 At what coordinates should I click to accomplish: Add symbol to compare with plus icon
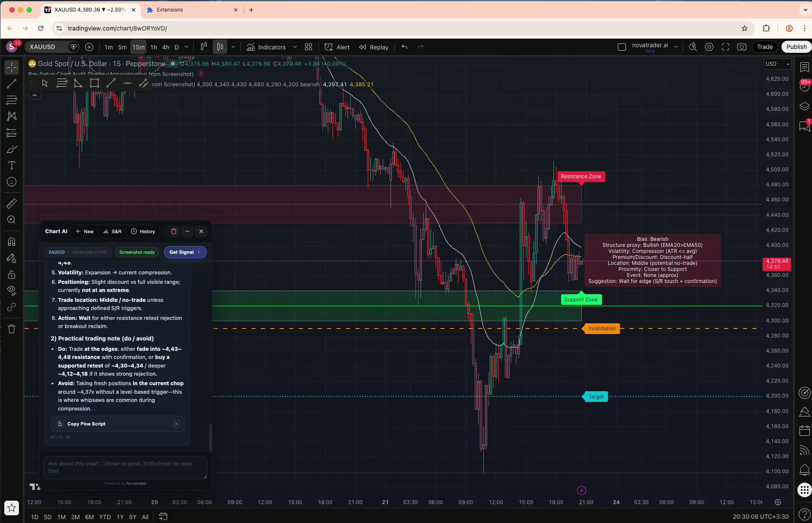[89, 47]
